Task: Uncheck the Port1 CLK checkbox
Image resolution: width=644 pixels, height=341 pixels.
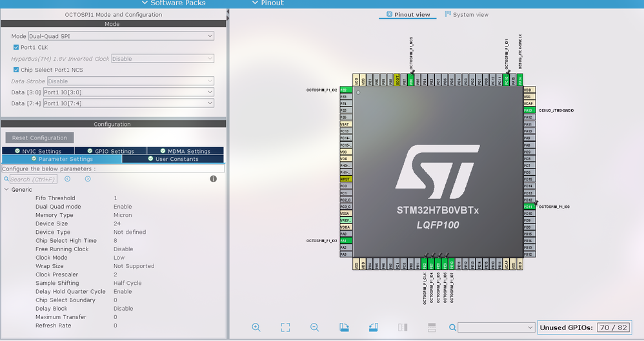Action: click(16, 47)
